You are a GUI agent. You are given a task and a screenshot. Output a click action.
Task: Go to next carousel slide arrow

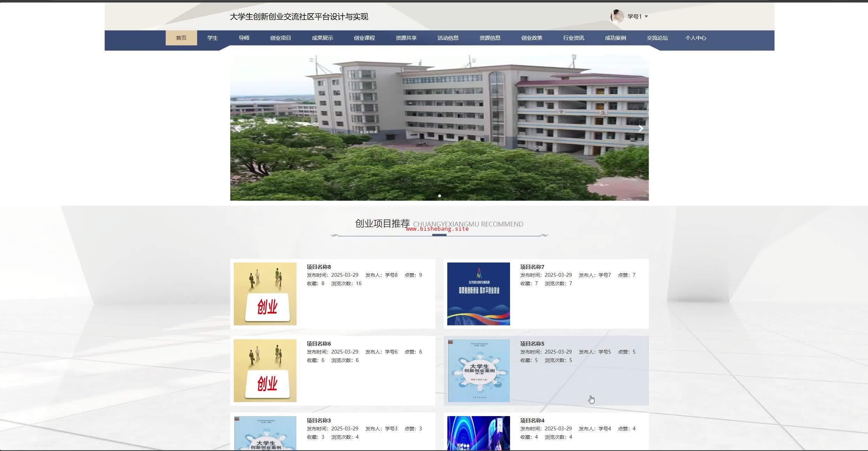(x=641, y=128)
